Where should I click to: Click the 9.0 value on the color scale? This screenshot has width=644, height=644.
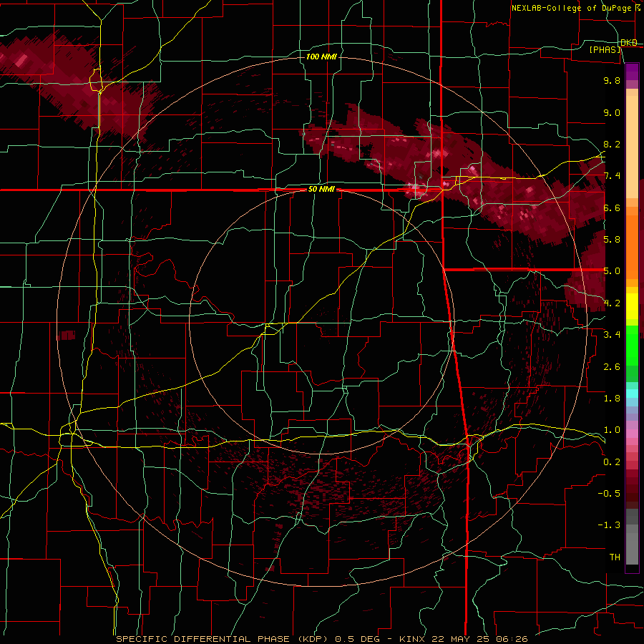(x=612, y=112)
